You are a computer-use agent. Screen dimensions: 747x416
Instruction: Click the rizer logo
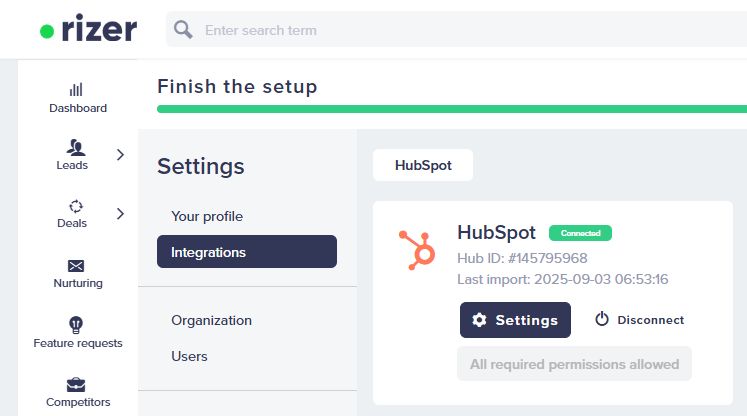pyautogui.click(x=89, y=29)
